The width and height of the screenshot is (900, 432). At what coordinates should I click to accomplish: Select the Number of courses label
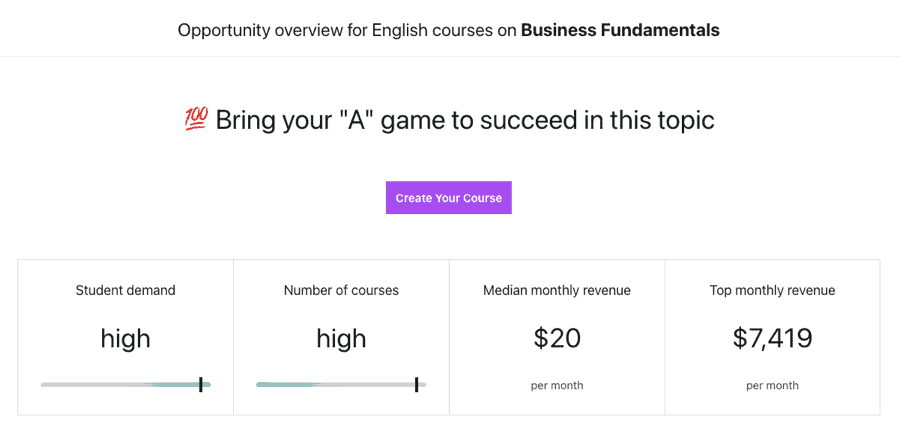tap(341, 290)
